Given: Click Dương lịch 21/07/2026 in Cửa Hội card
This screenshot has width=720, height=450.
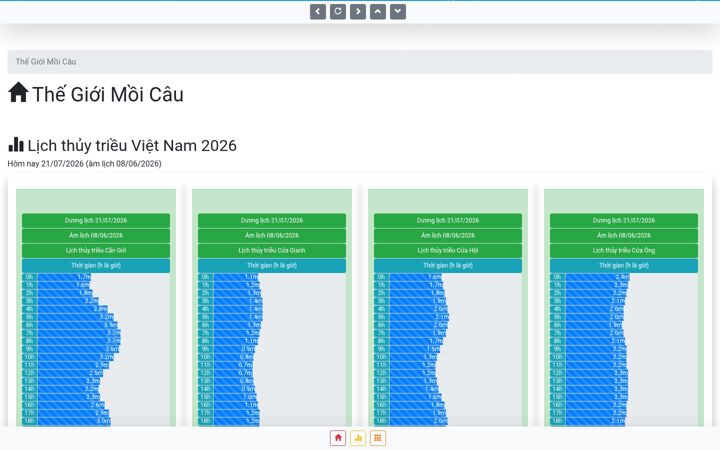Looking at the screenshot, I should tap(448, 220).
